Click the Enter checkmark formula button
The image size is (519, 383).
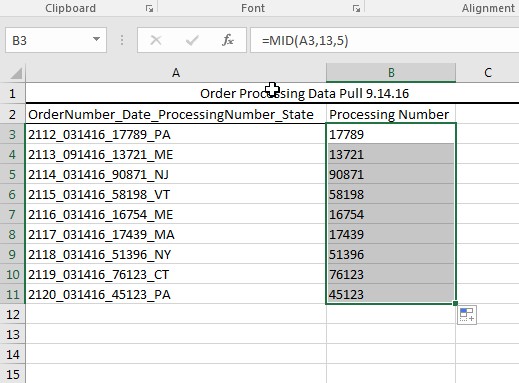point(192,40)
